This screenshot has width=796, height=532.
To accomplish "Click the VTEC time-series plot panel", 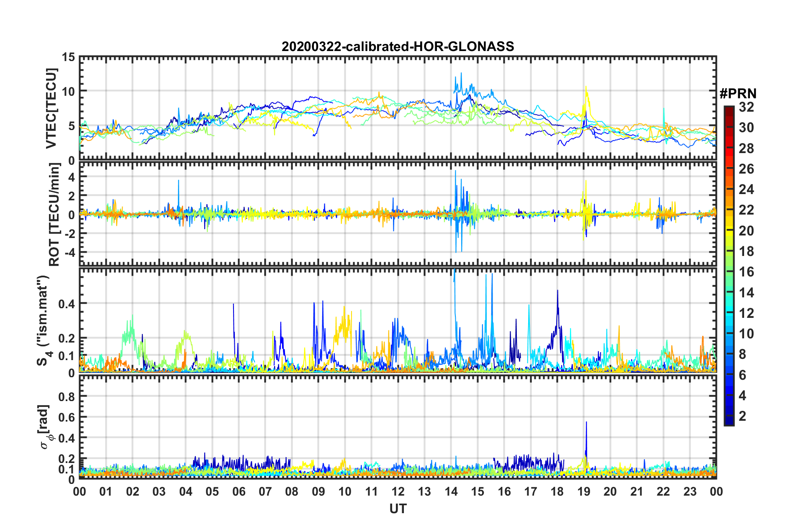I will pyautogui.click(x=398, y=108).
